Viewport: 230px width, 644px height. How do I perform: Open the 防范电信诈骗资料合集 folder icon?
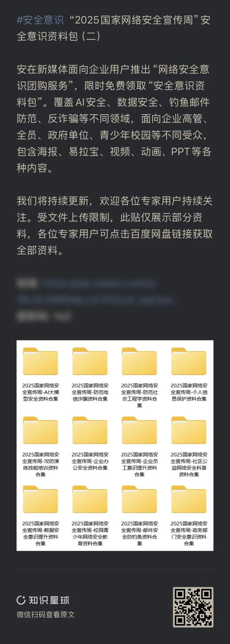90,361
